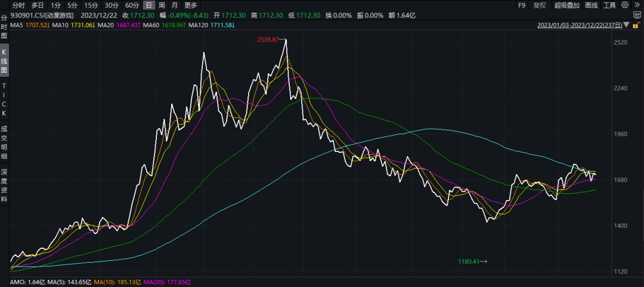644x287 pixels.
Task: Select the 60分 period tab
Action: coord(132,5)
